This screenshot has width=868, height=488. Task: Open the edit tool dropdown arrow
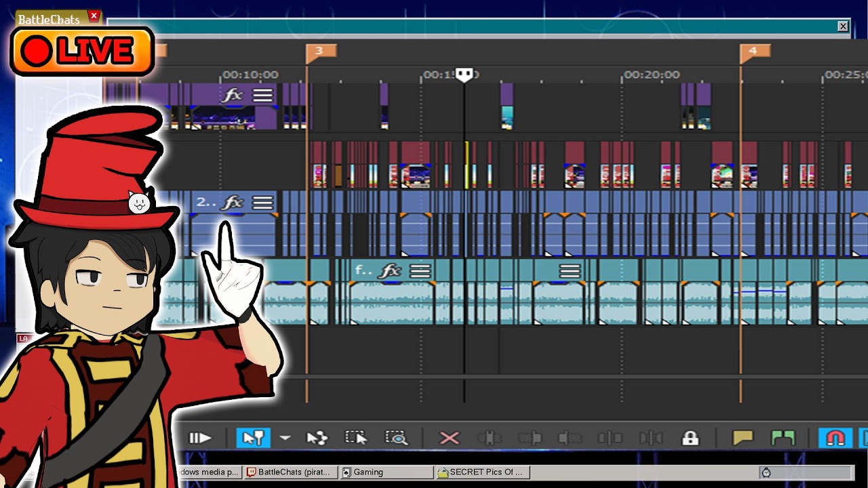(285, 439)
